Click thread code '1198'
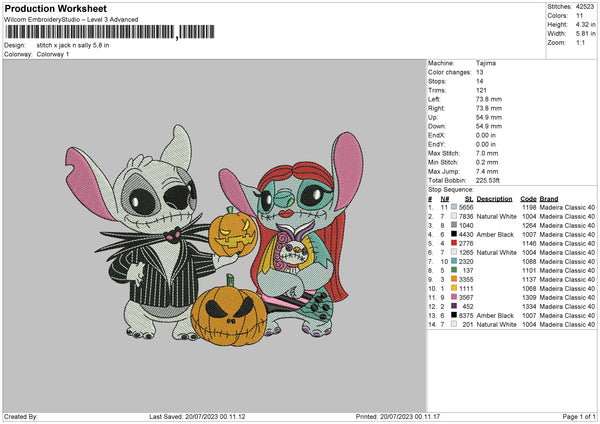The height and width of the screenshot is (424, 600). pyautogui.click(x=529, y=207)
